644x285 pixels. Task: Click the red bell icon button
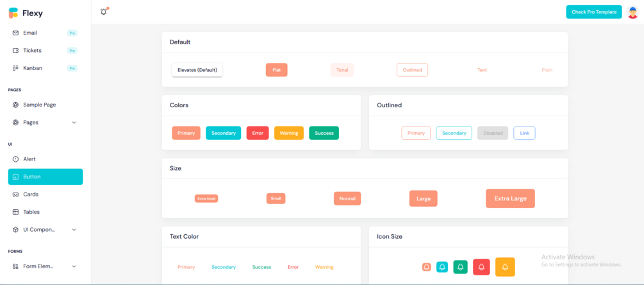(481, 267)
